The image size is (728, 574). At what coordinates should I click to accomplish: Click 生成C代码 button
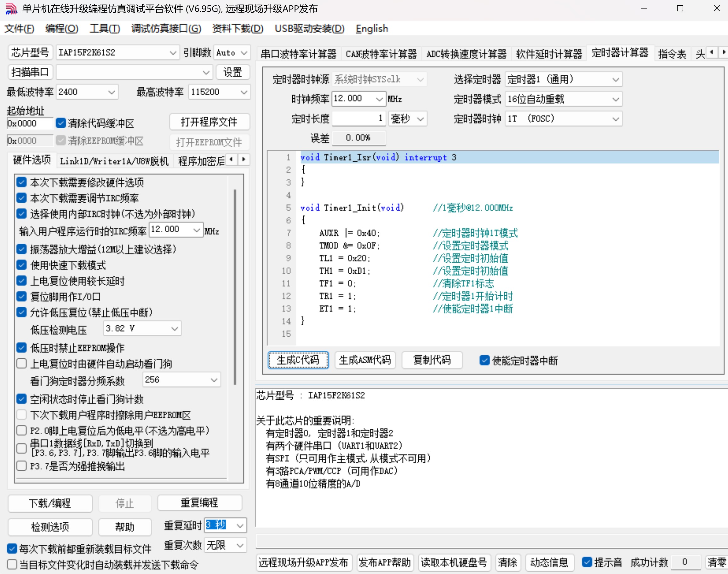coord(298,360)
